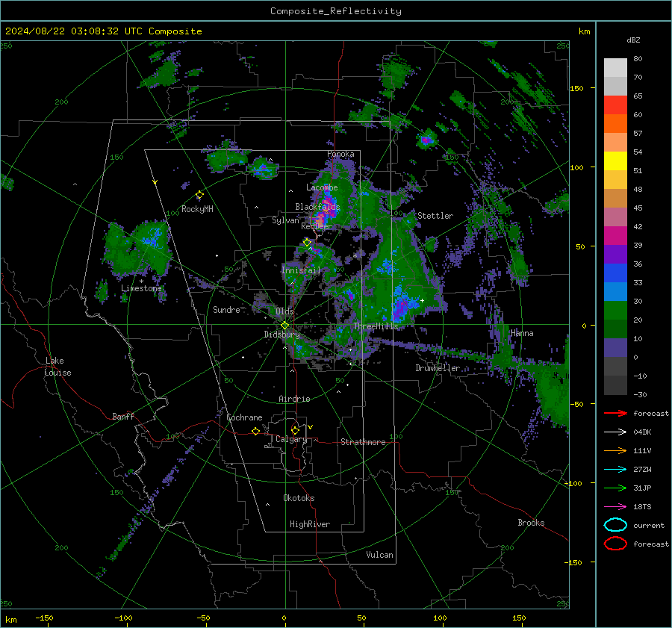Click the magenta 18TS arrow symbol
Viewport: 672px width, 628px height.
[615, 507]
